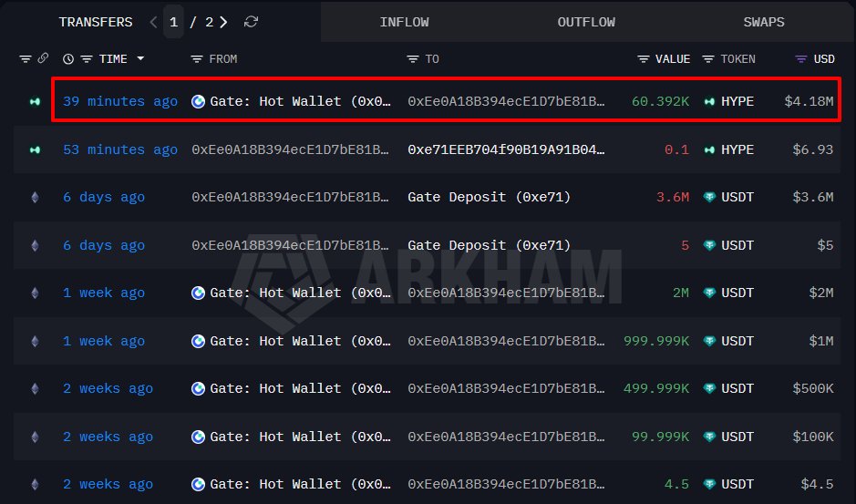Screen dimensions: 856x504
Task: Click HYPE token in 60.392K row
Action: pos(737,101)
